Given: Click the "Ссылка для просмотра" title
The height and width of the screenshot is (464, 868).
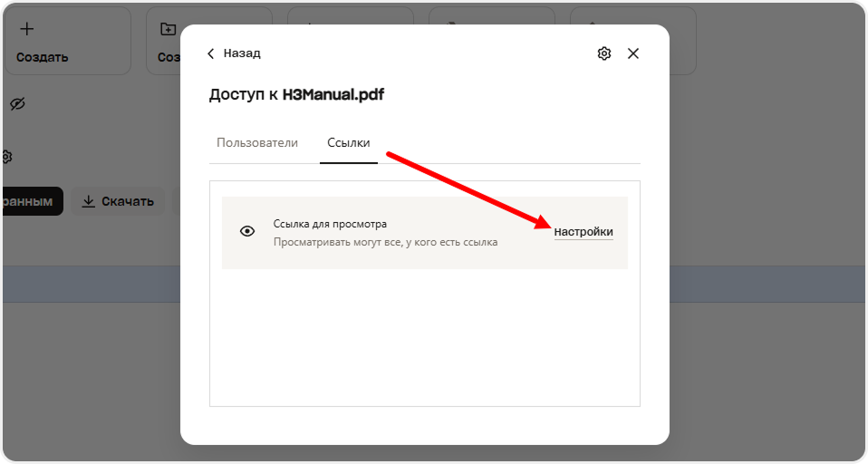Looking at the screenshot, I should tap(330, 224).
